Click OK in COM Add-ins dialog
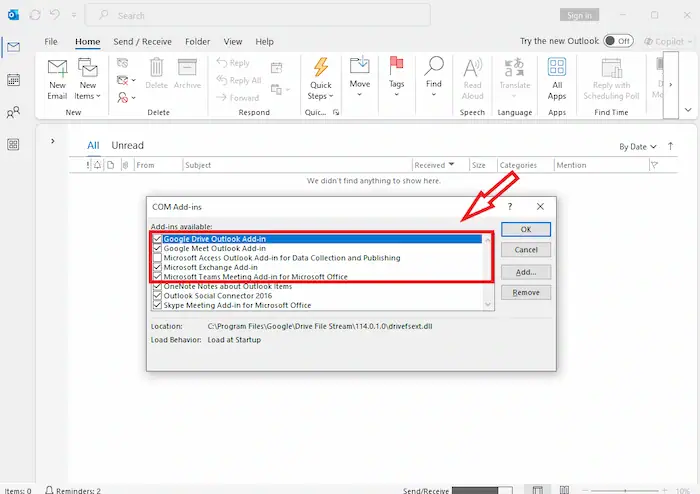Image resolution: width=700 pixels, height=494 pixels. pos(525,229)
